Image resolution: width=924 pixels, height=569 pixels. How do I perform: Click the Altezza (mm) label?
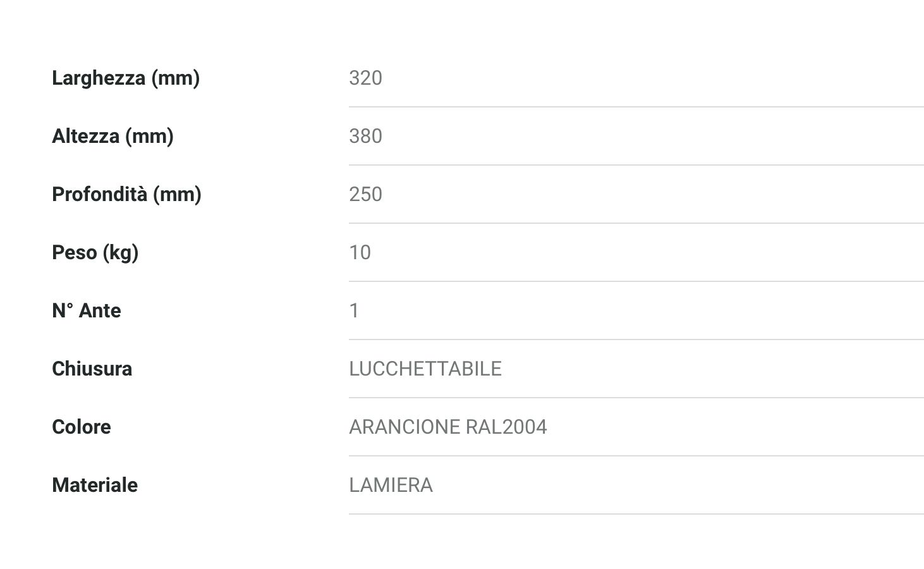pos(112,136)
